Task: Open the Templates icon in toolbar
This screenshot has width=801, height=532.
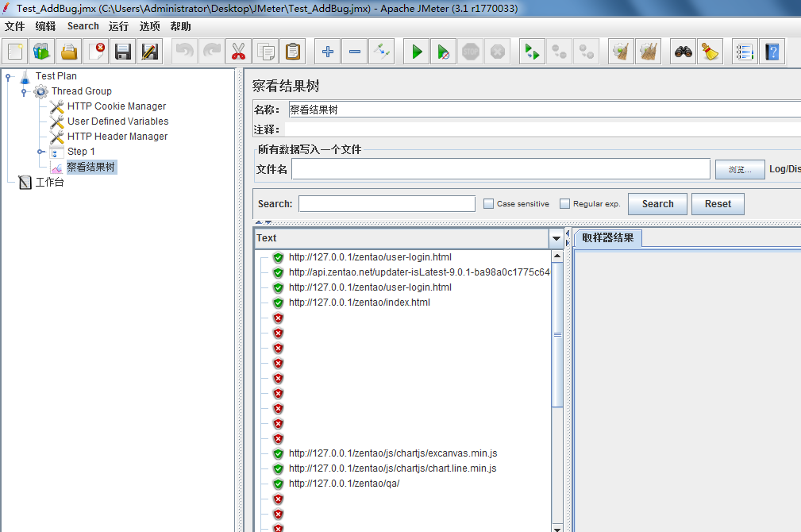Action: (42, 51)
